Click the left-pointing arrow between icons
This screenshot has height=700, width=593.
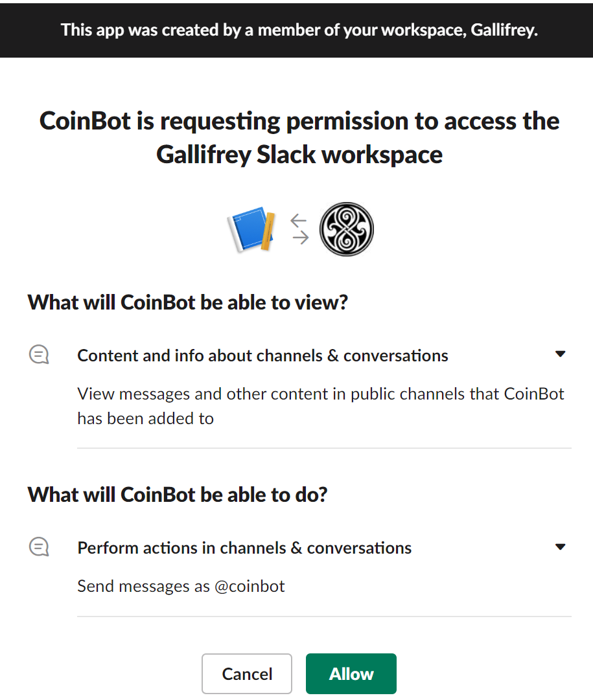point(299,221)
